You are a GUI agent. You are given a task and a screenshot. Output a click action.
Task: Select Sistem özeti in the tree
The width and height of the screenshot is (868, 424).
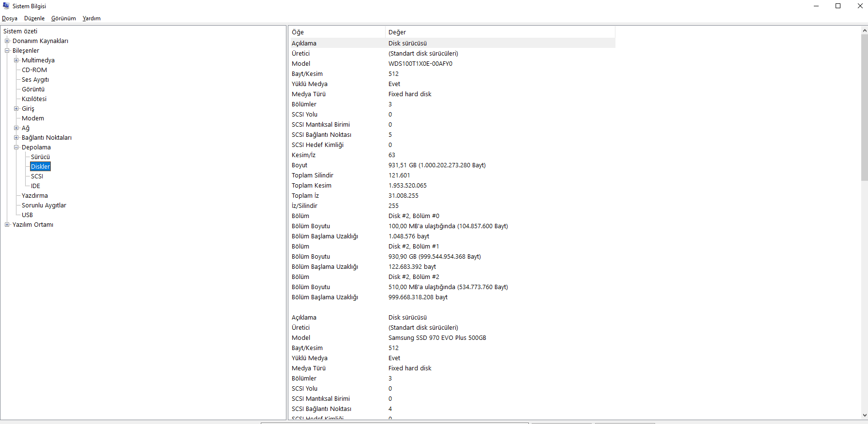pos(20,31)
